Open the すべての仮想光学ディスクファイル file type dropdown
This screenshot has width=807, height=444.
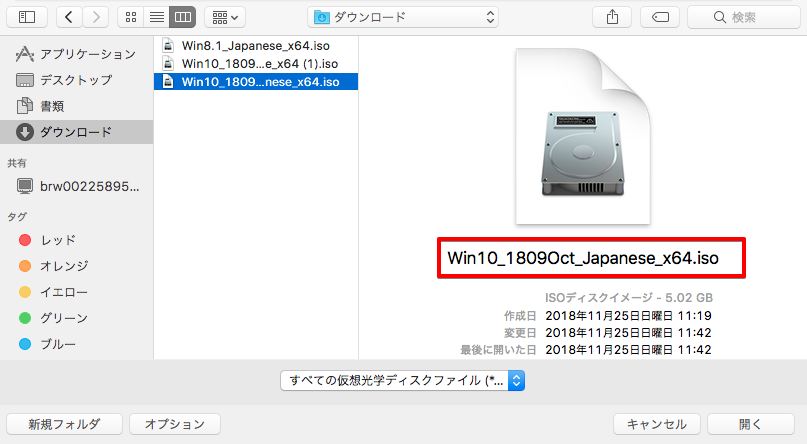(402, 381)
